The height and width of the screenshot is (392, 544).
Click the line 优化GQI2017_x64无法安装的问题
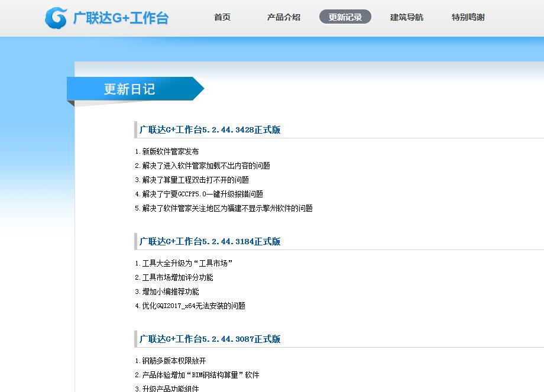point(190,306)
